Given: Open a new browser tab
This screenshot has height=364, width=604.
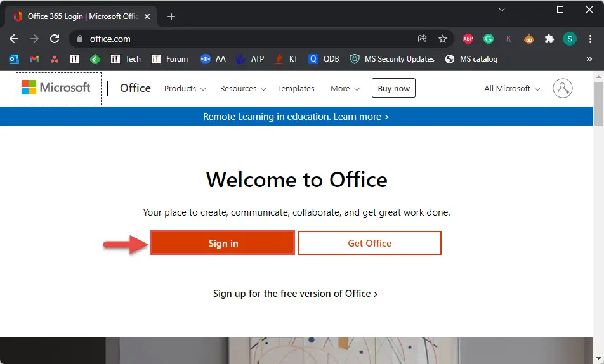Looking at the screenshot, I should 171,16.
